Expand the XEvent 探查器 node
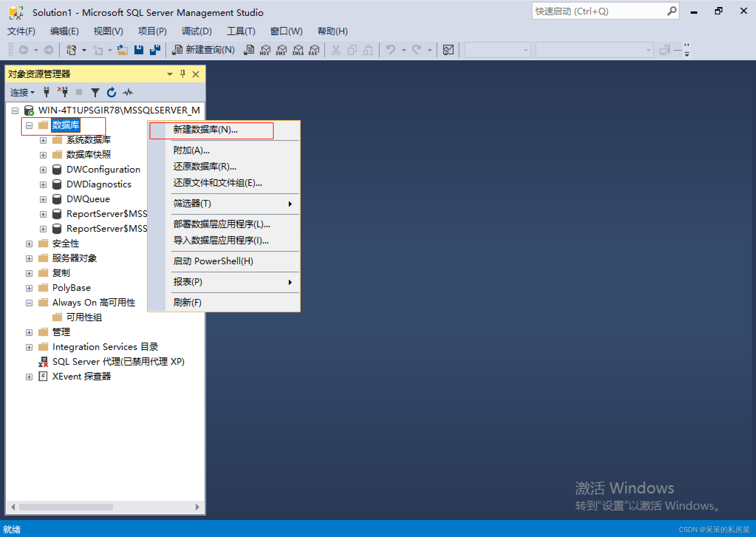The height and width of the screenshot is (537, 756). coord(29,377)
